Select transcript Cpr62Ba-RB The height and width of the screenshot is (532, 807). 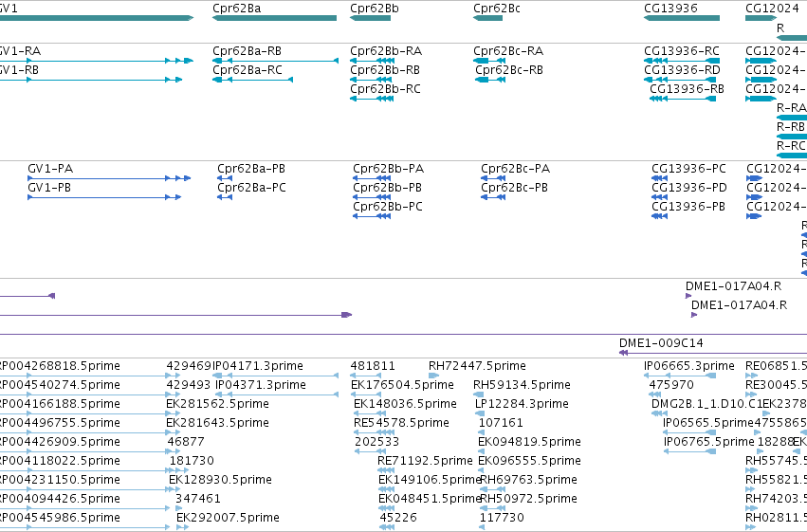(248, 51)
